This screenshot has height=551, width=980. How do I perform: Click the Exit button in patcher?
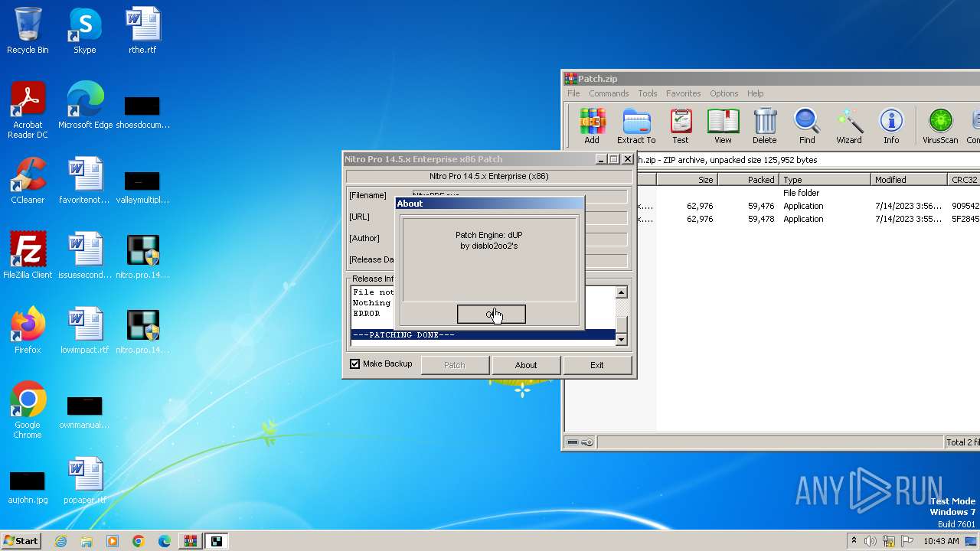click(597, 365)
